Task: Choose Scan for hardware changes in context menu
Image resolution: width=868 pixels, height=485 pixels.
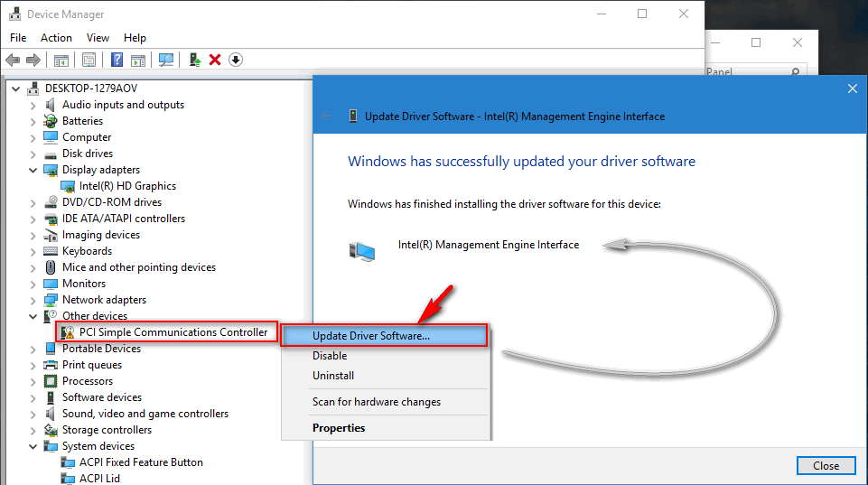Action: (x=385, y=402)
